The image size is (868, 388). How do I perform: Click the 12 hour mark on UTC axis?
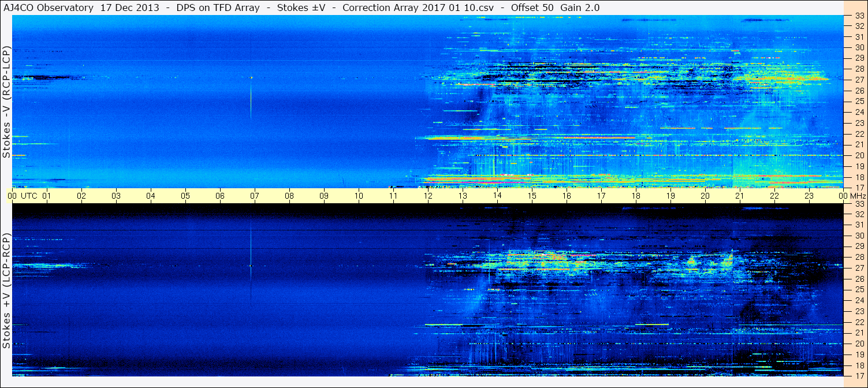[428, 196]
